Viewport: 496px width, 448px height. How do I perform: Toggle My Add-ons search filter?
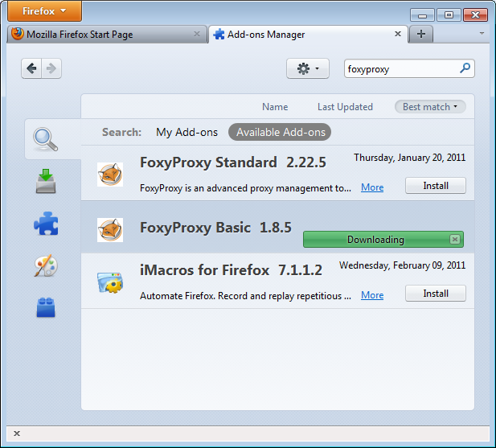coord(187,132)
